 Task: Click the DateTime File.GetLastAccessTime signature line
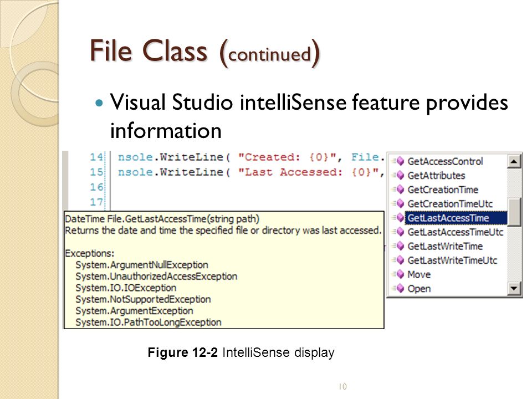162,219
